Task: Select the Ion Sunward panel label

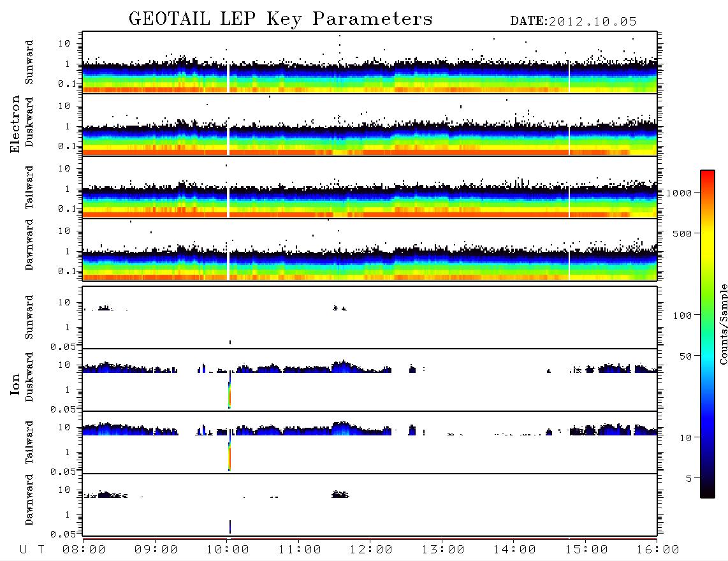Action: [x=29, y=317]
